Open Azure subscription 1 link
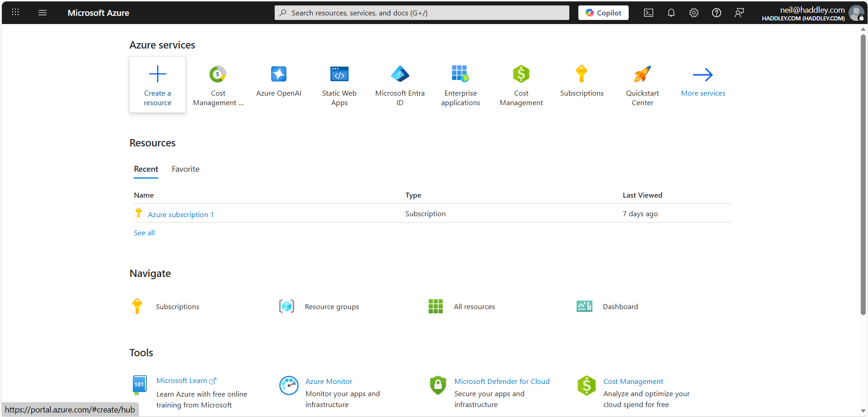Image resolution: width=868 pixels, height=417 pixels. click(x=181, y=214)
